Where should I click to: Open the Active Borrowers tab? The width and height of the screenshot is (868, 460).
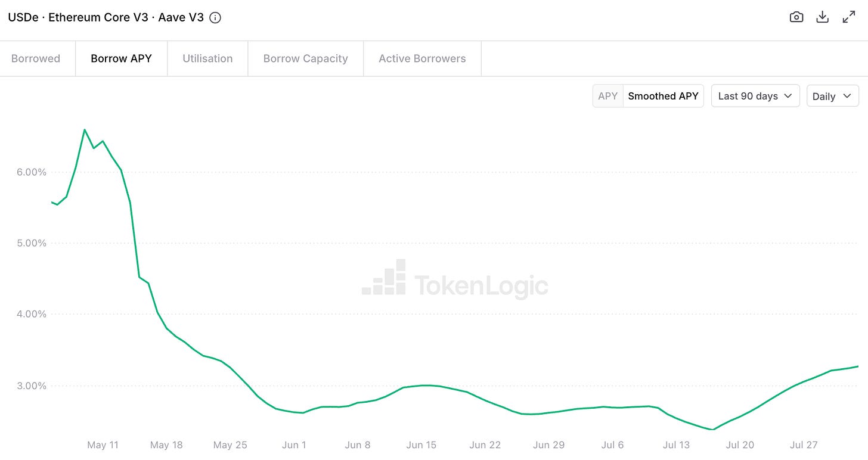[x=422, y=58]
